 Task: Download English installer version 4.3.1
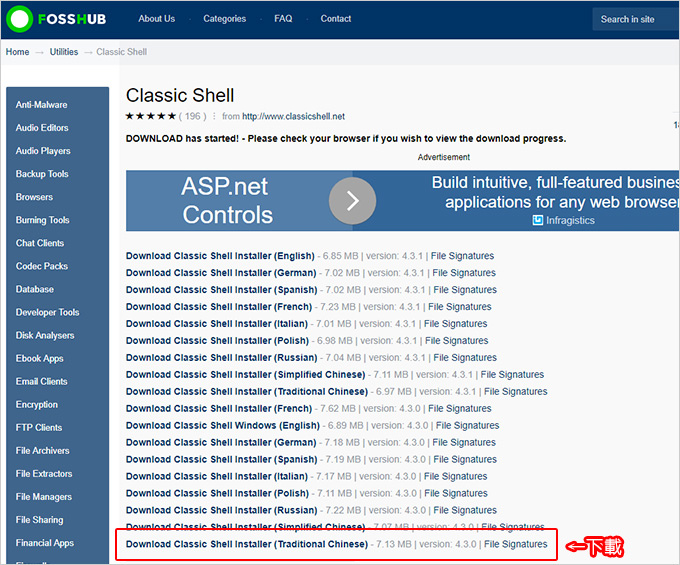coord(220,256)
